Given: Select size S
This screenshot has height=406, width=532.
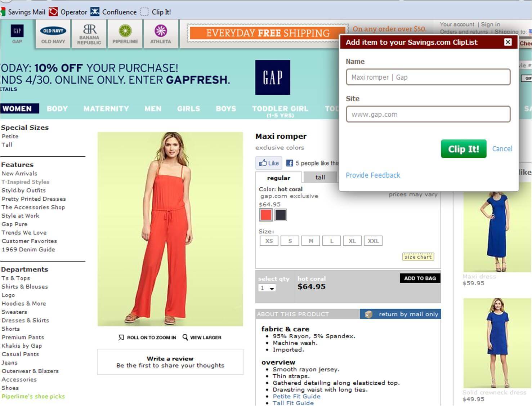Looking at the screenshot, I should tap(290, 241).
